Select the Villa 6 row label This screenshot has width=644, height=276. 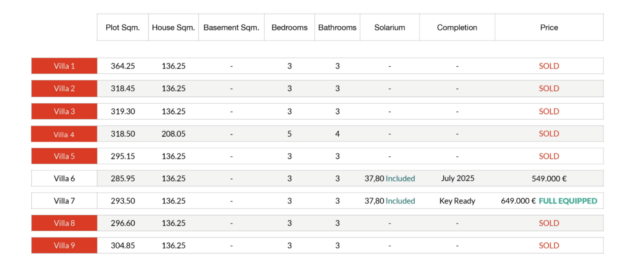64,178
